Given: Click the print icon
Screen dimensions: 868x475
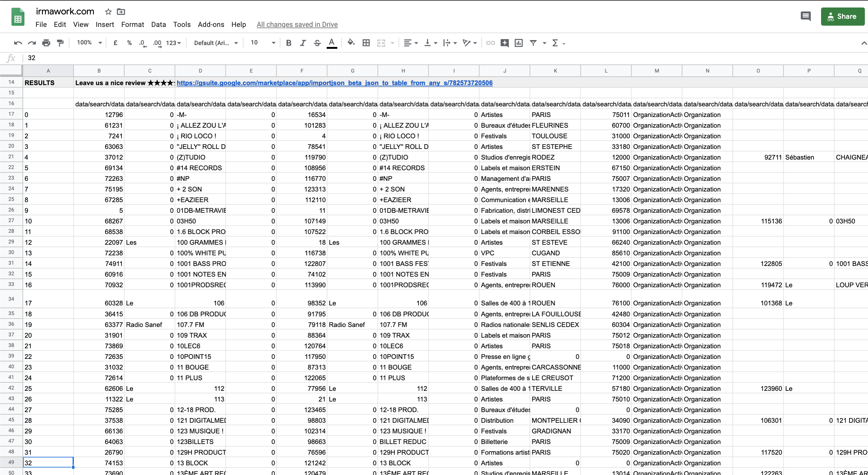Looking at the screenshot, I should [46, 43].
